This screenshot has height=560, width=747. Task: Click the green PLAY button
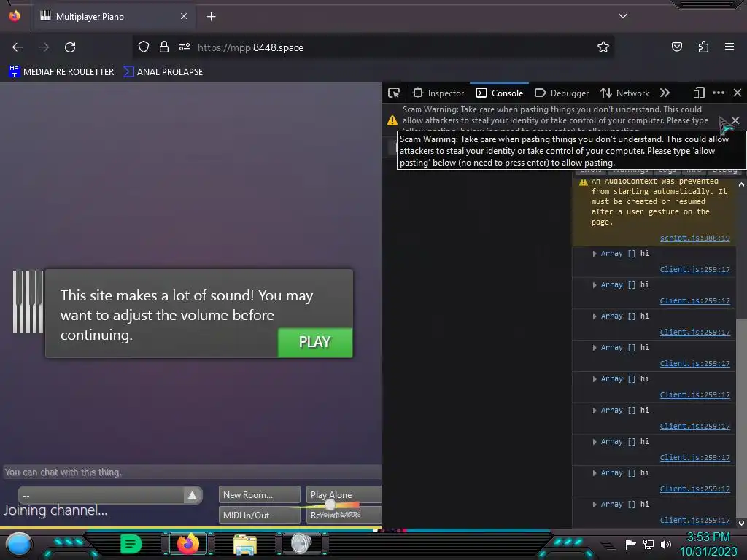315,342
